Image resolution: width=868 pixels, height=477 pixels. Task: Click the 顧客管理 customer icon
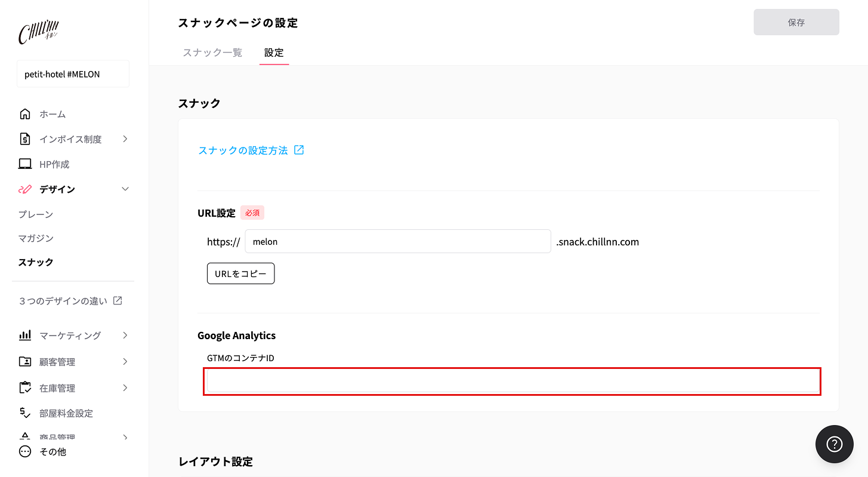point(25,362)
